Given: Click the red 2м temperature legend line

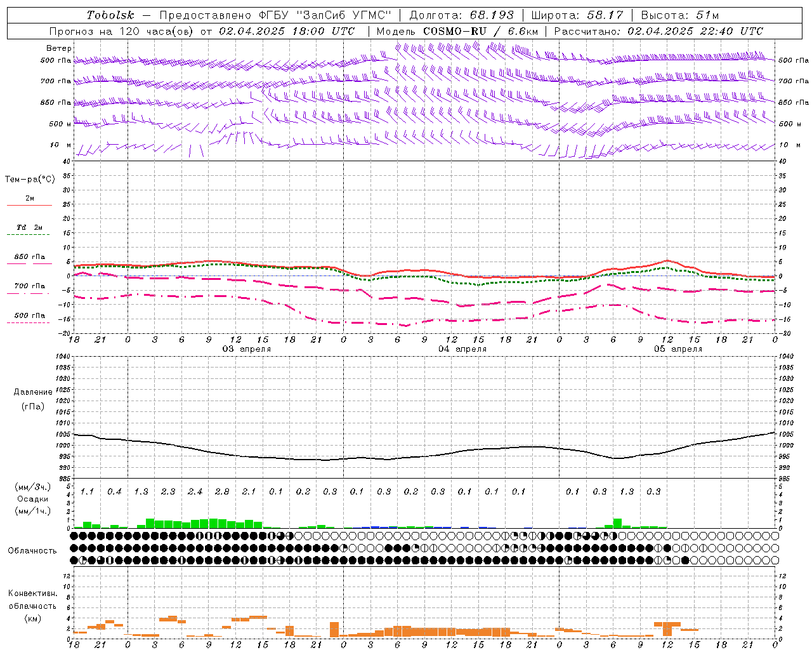Looking at the screenshot, I should point(29,205).
